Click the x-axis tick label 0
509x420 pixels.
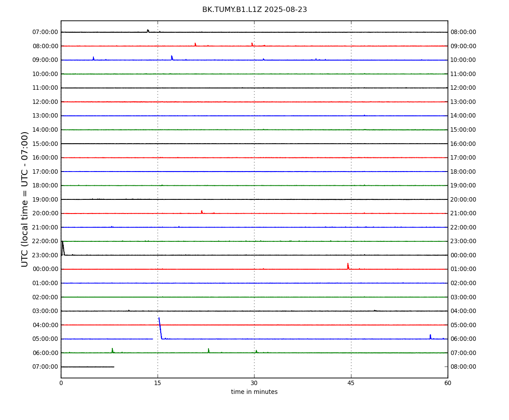pyautogui.click(x=61, y=383)
